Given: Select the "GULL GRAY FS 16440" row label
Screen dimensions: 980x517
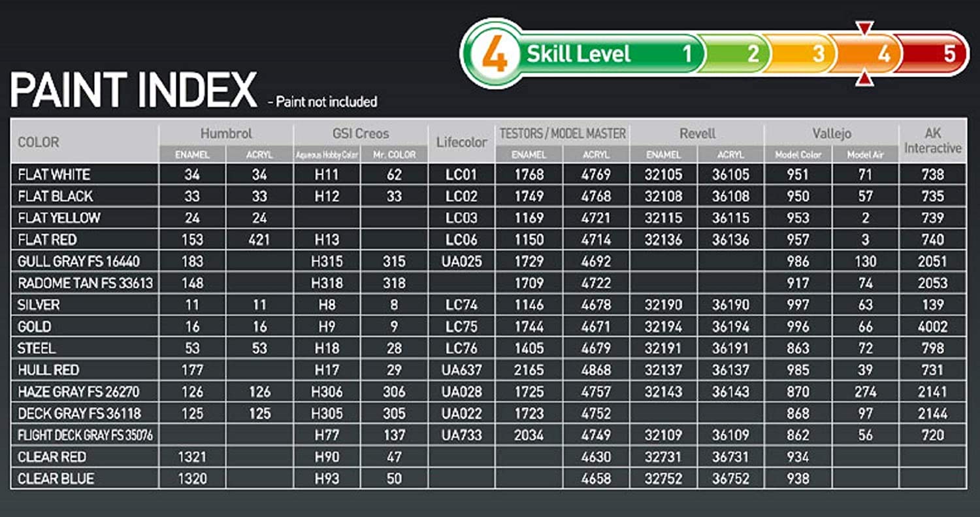Looking at the screenshot, I should (78, 261).
